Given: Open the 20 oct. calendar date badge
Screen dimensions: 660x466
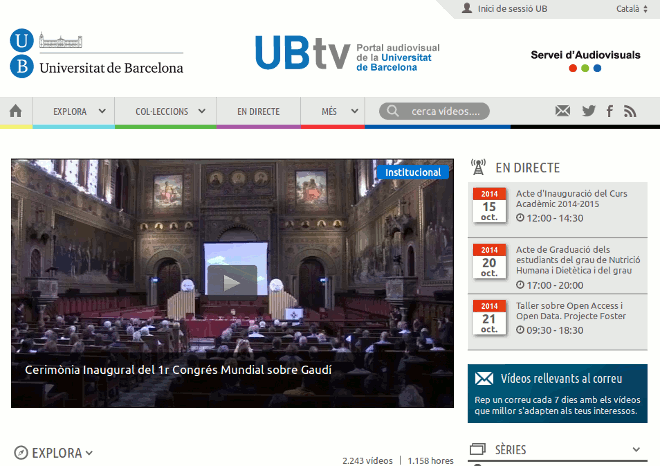Looking at the screenshot, I should click(x=489, y=261).
